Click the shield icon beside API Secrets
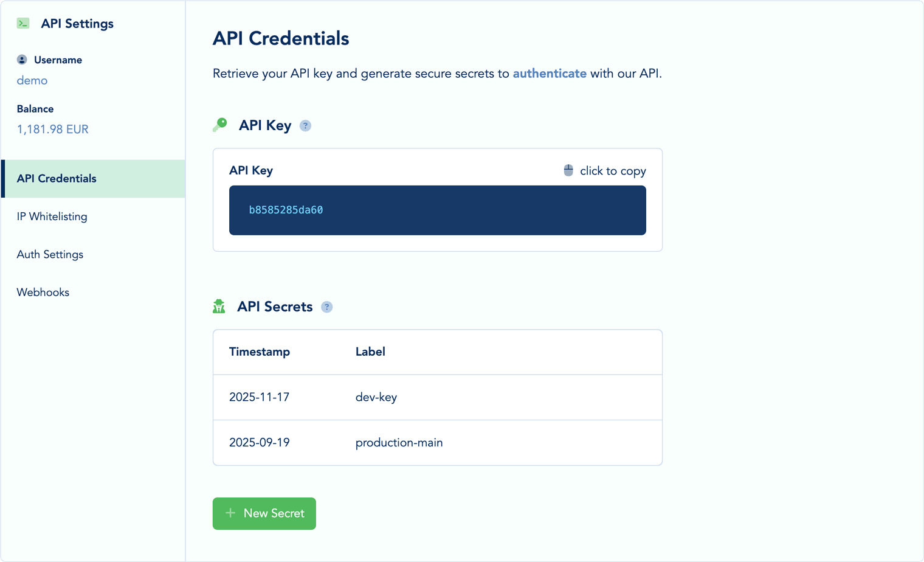 tap(219, 306)
